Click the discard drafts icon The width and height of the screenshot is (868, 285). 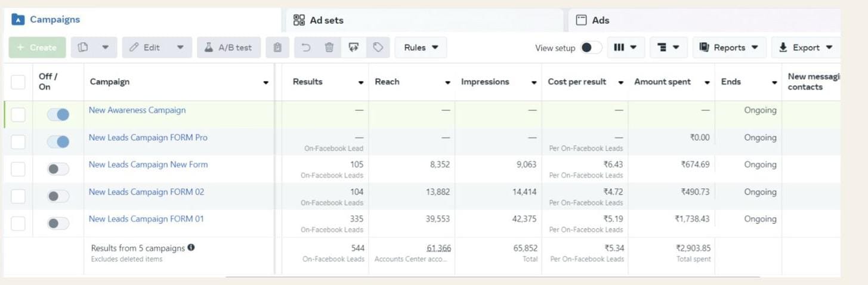[354, 48]
